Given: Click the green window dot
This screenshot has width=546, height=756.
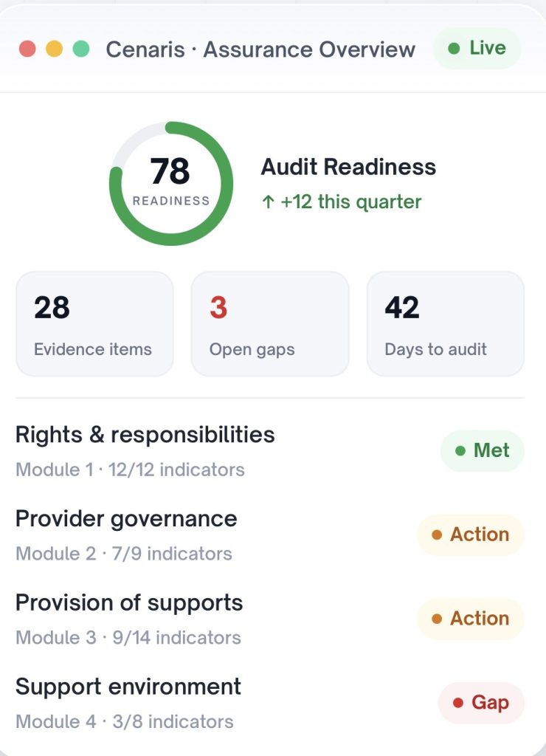Looking at the screenshot, I should (x=81, y=49).
